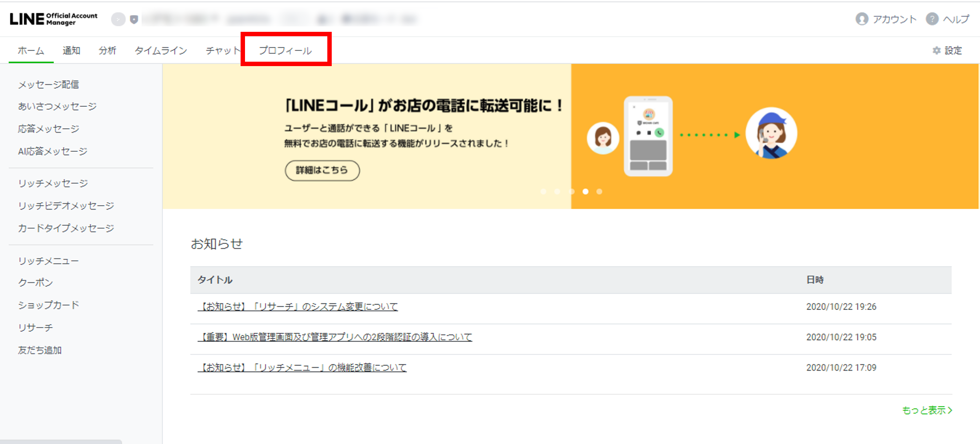Click the brown-haired woman avatar in banner
Viewport: 980px width, 444px height.
pyautogui.click(x=603, y=138)
